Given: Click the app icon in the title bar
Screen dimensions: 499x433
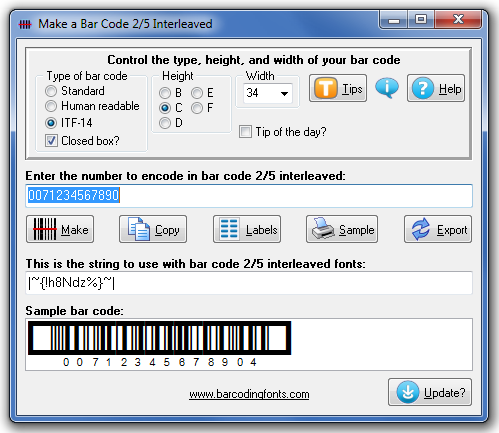Looking at the screenshot, I should tap(25, 24).
